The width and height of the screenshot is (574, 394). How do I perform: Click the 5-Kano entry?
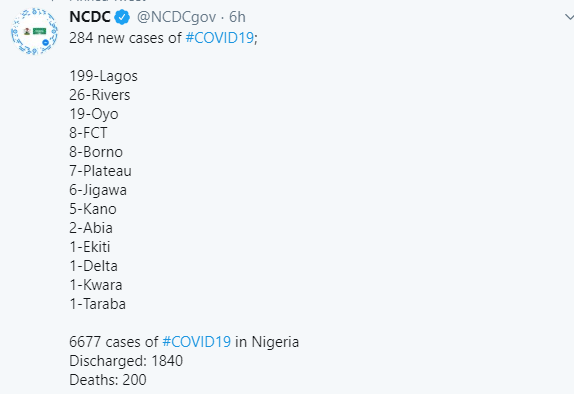(93, 209)
